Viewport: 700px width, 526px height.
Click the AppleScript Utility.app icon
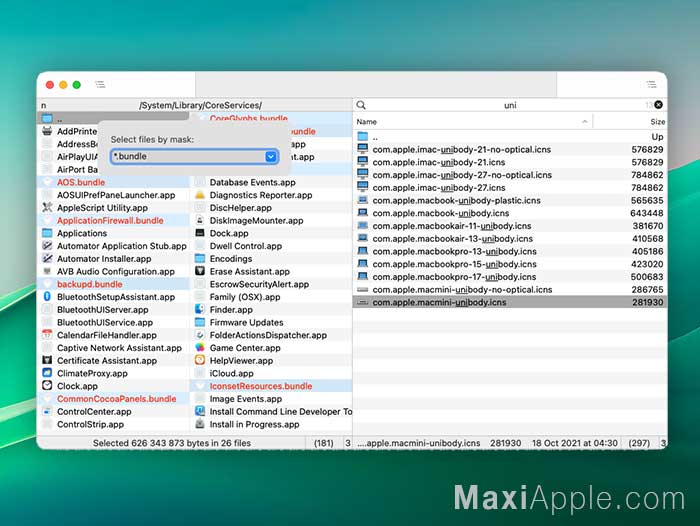(47, 208)
